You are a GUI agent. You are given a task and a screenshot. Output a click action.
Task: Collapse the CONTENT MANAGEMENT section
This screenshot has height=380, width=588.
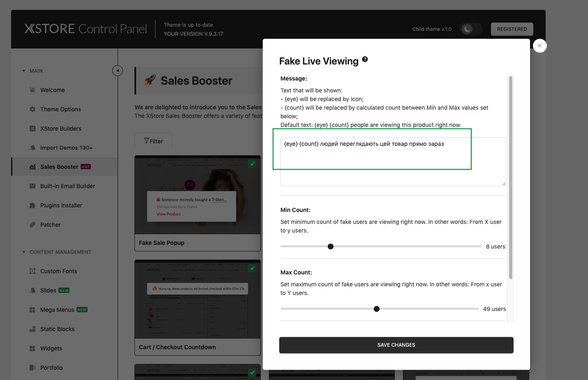click(24, 252)
